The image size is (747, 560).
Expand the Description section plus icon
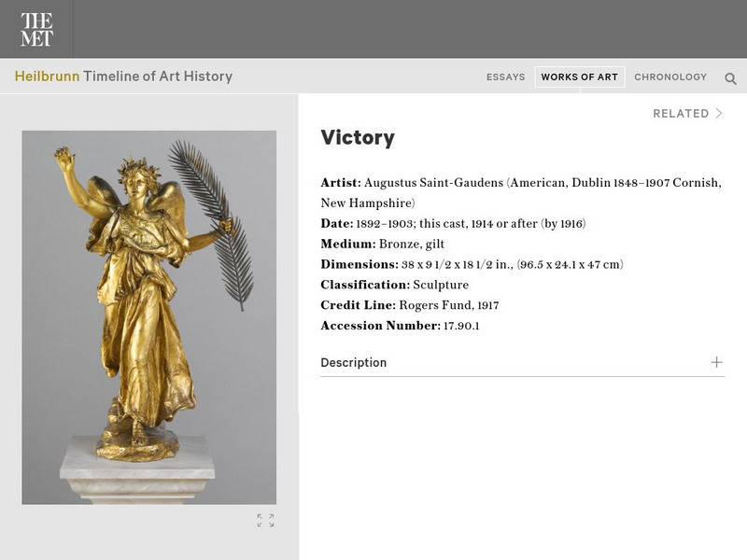(x=716, y=362)
